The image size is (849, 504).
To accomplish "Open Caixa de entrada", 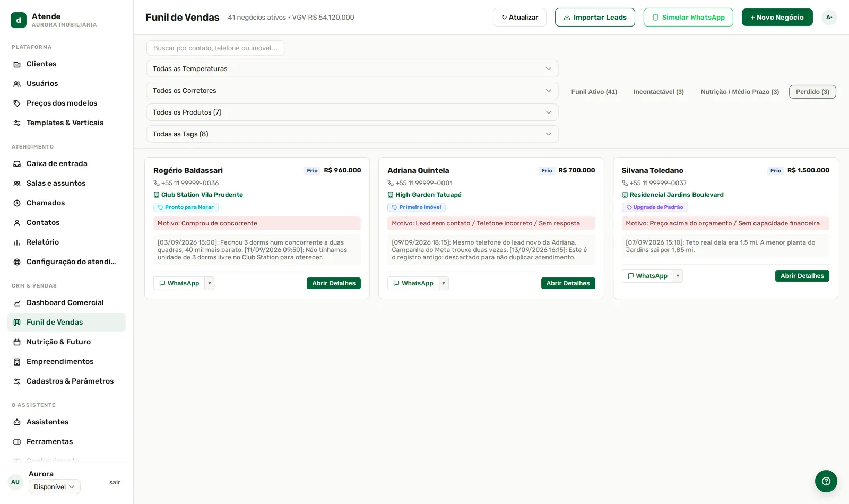I will point(66,164).
